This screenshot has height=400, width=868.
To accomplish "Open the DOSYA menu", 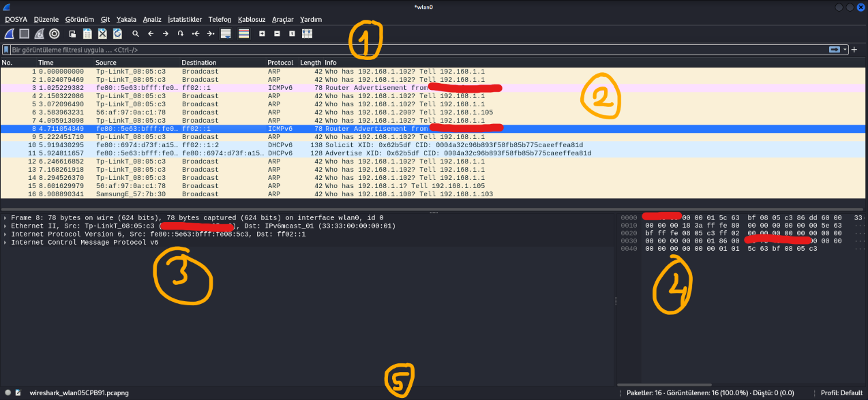I will 16,19.
